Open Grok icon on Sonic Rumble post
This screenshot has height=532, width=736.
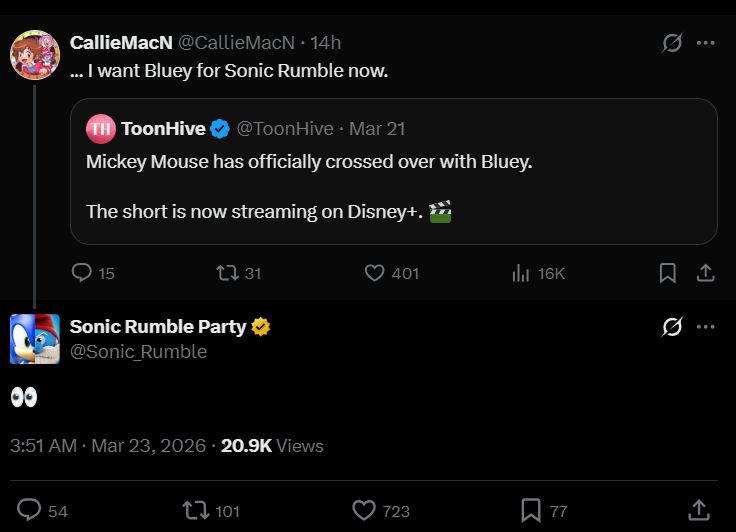672,327
